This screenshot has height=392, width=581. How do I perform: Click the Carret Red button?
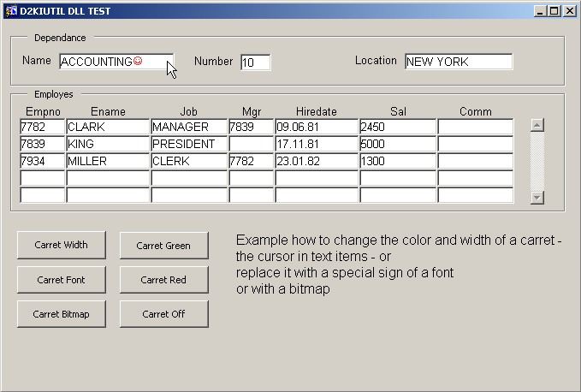[x=164, y=280]
